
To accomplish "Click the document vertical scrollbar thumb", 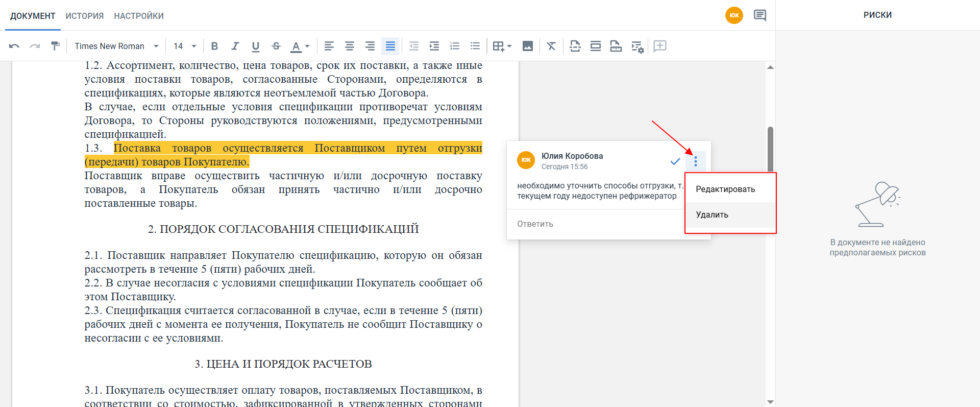I will (x=770, y=149).
